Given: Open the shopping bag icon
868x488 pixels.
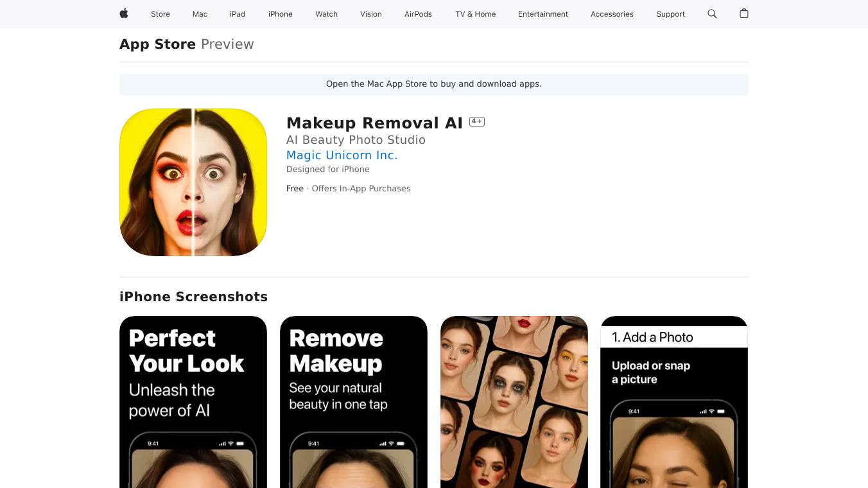Looking at the screenshot, I should [x=744, y=13].
